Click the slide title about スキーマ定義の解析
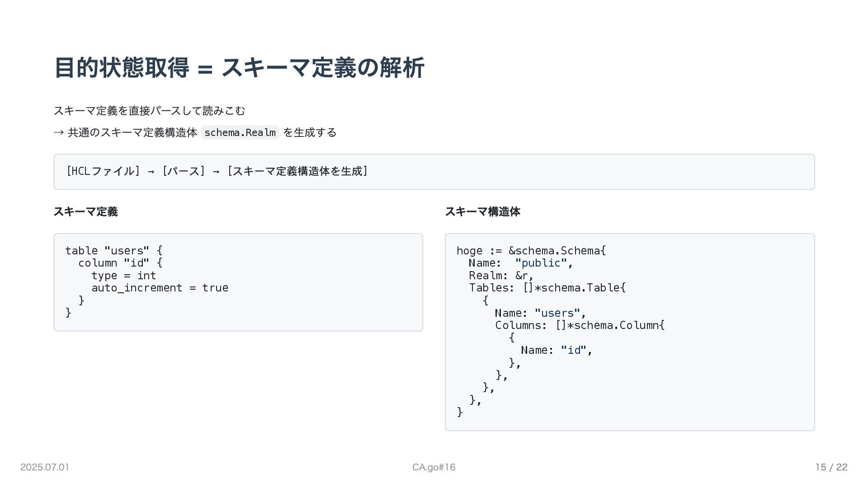This screenshot has height=488, width=868. pos(239,68)
